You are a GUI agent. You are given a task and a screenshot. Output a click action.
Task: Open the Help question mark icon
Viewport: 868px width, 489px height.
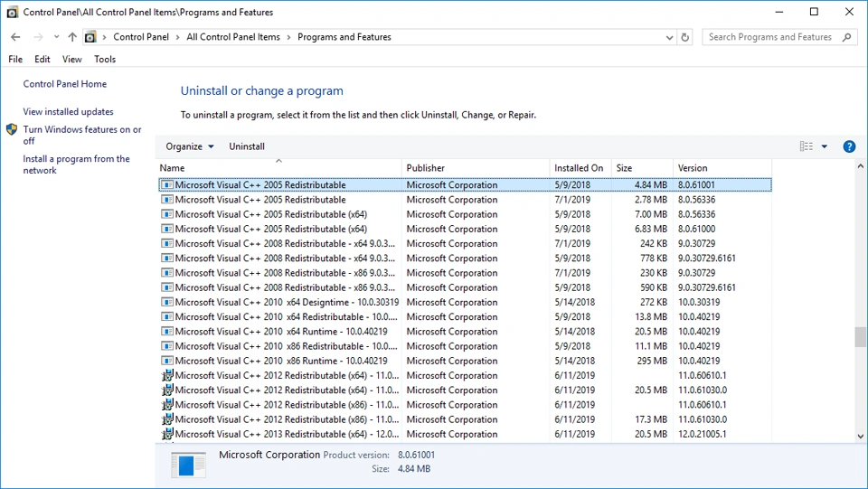click(849, 146)
